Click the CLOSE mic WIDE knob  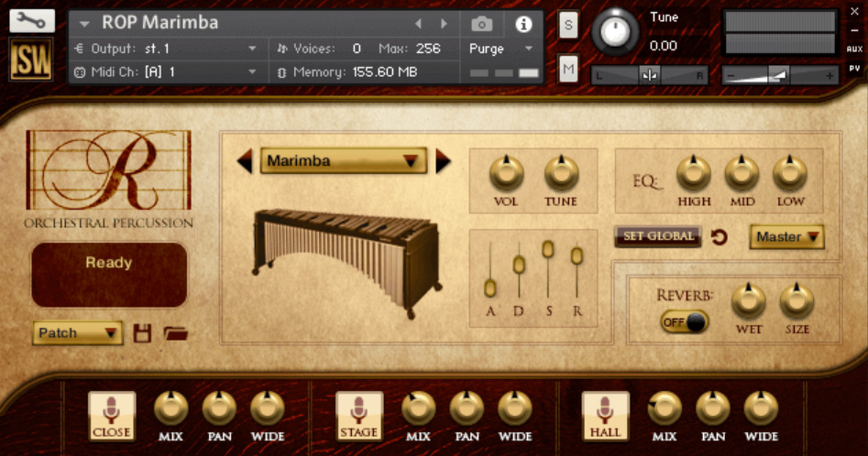tap(268, 408)
